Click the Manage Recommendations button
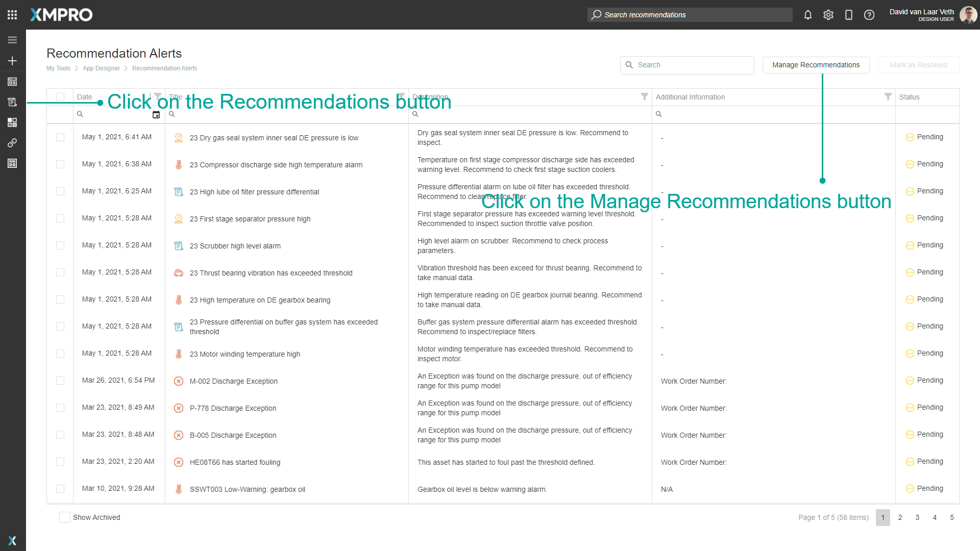This screenshot has height=551, width=980. click(x=816, y=65)
